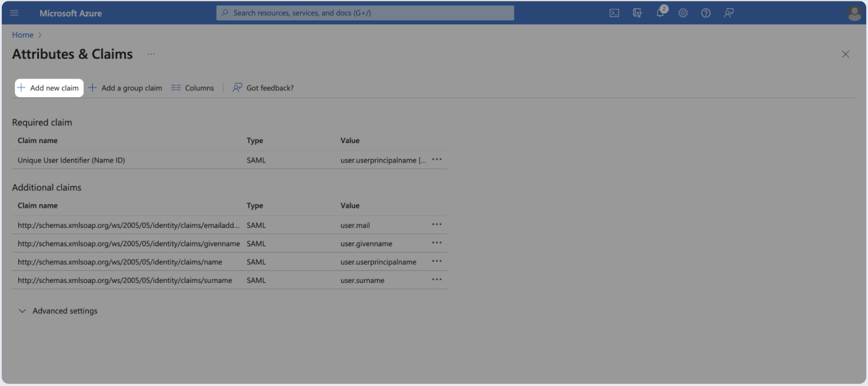This screenshot has width=868, height=386.
Task: Open Cloud Shell from the top bar
Action: point(614,13)
